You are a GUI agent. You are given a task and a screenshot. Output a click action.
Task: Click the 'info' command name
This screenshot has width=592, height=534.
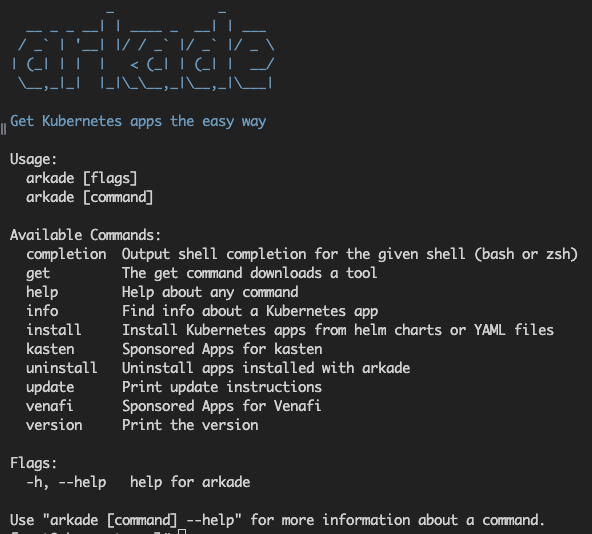click(x=42, y=311)
